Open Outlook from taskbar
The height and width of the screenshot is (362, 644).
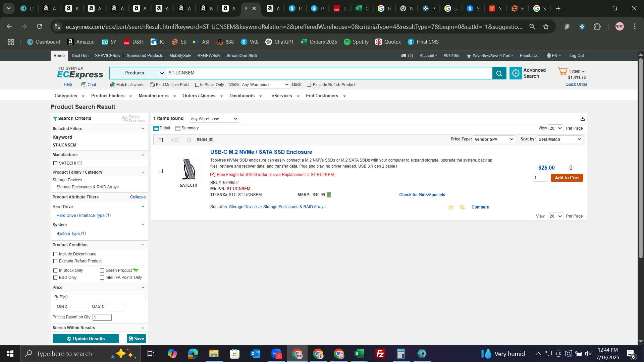255,354
